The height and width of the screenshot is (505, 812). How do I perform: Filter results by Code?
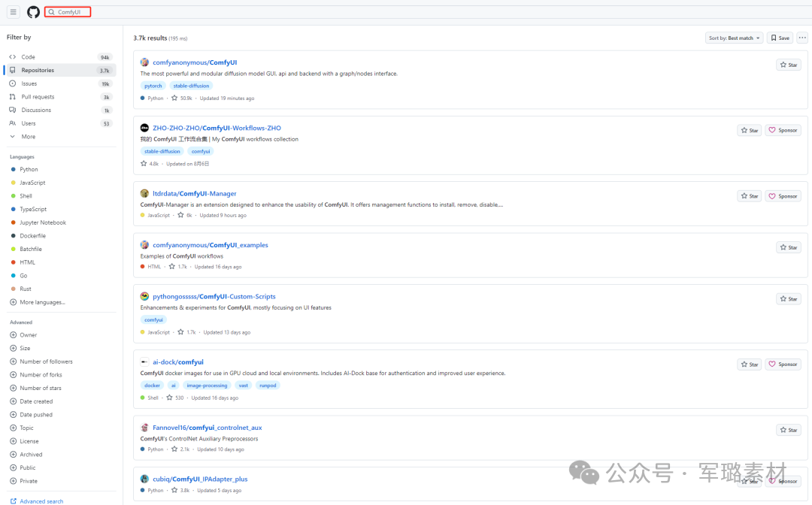pyautogui.click(x=60, y=57)
